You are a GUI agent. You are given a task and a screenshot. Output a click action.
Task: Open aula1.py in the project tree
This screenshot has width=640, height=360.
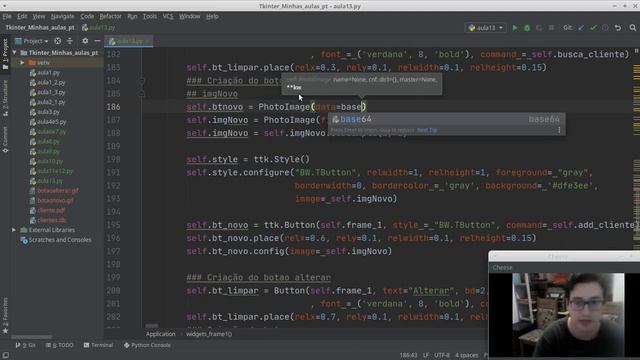(45, 73)
